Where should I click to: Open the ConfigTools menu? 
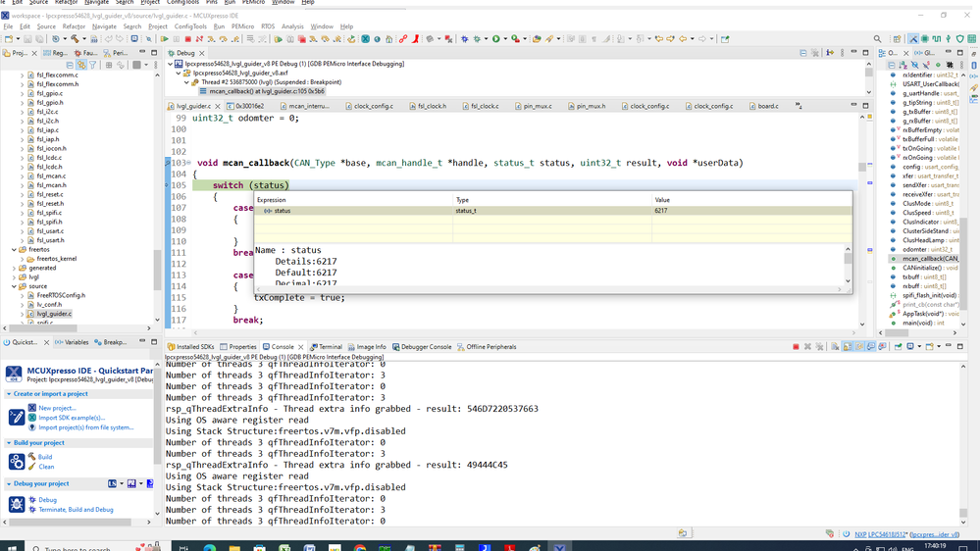[x=190, y=26]
